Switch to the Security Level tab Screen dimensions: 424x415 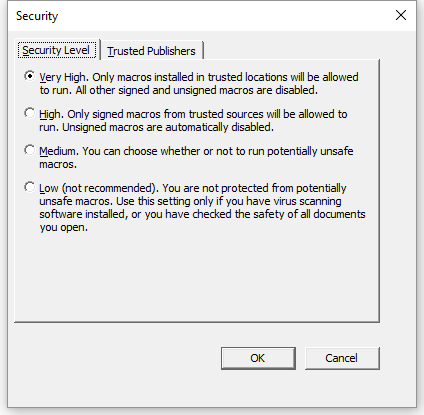(x=56, y=50)
